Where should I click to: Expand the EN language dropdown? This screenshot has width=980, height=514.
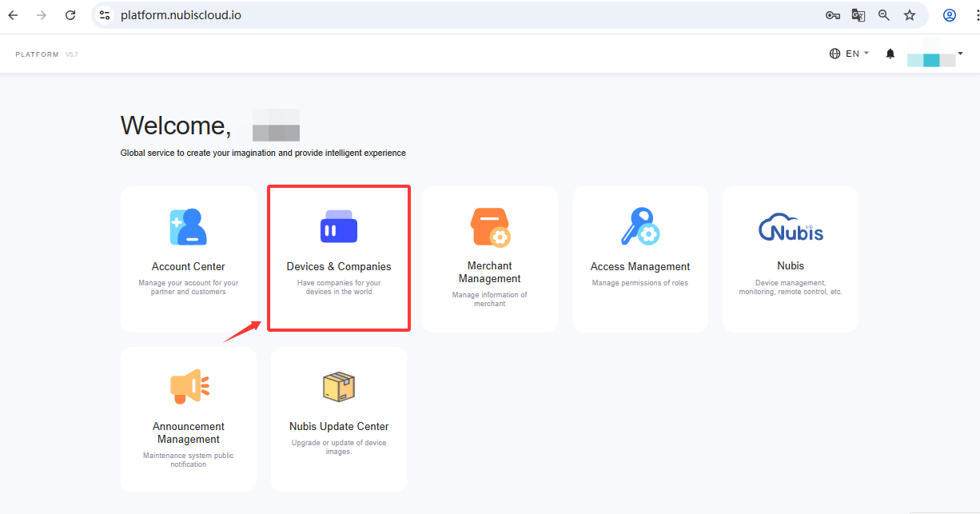[x=857, y=54]
